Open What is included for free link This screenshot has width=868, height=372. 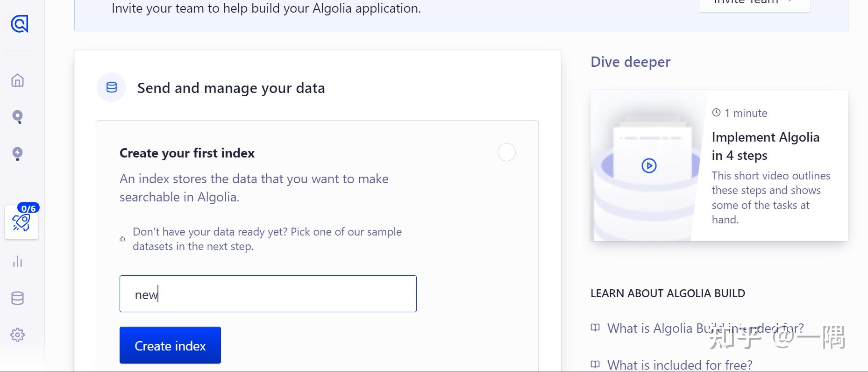pos(680,365)
